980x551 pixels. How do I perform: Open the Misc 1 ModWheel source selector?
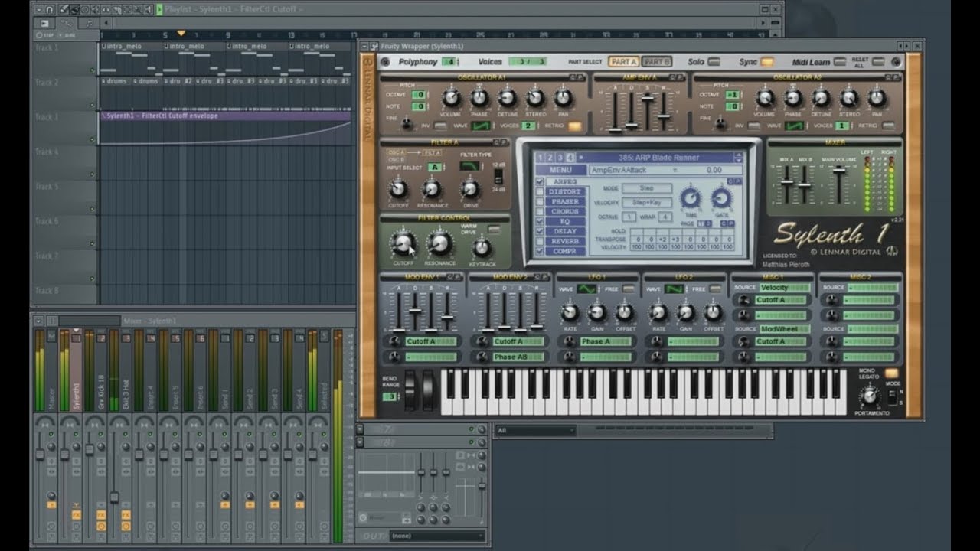(785, 329)
